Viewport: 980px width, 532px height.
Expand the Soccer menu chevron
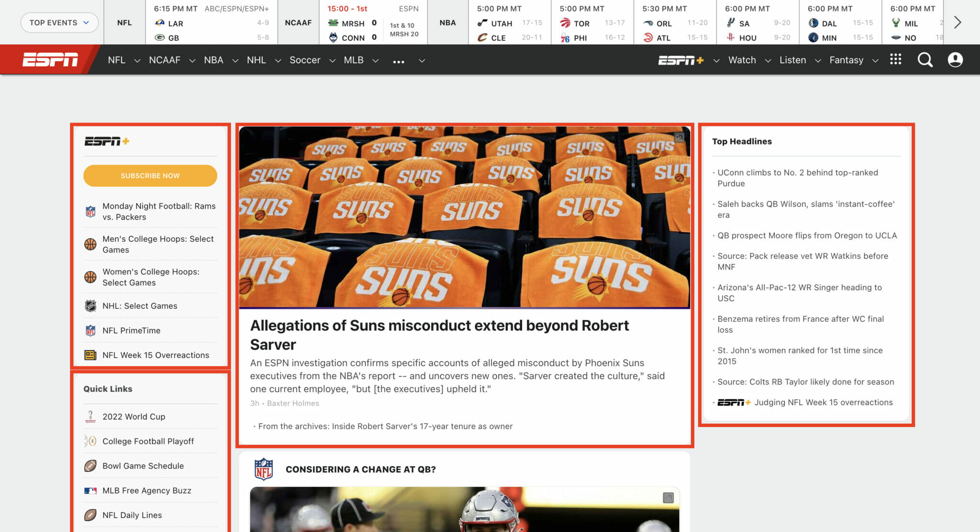[332, 61]
